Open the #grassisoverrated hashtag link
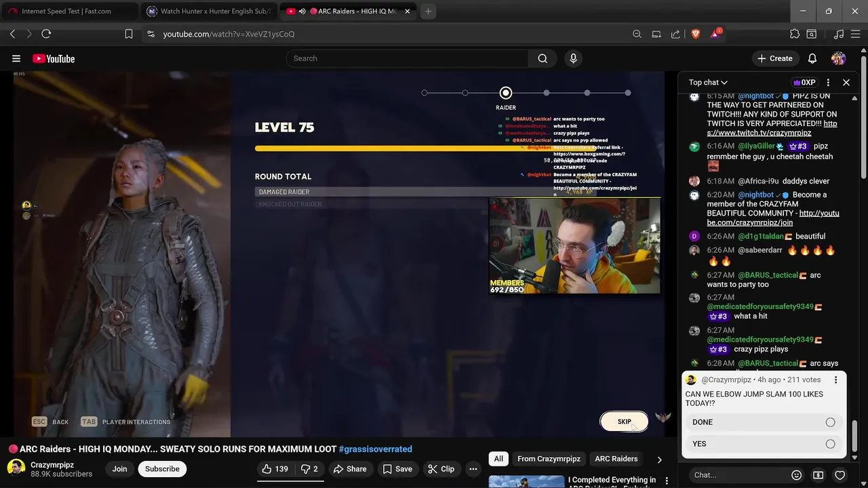This screenshot has width=868, height=488. pyautogui.click(x=375, y=449)
